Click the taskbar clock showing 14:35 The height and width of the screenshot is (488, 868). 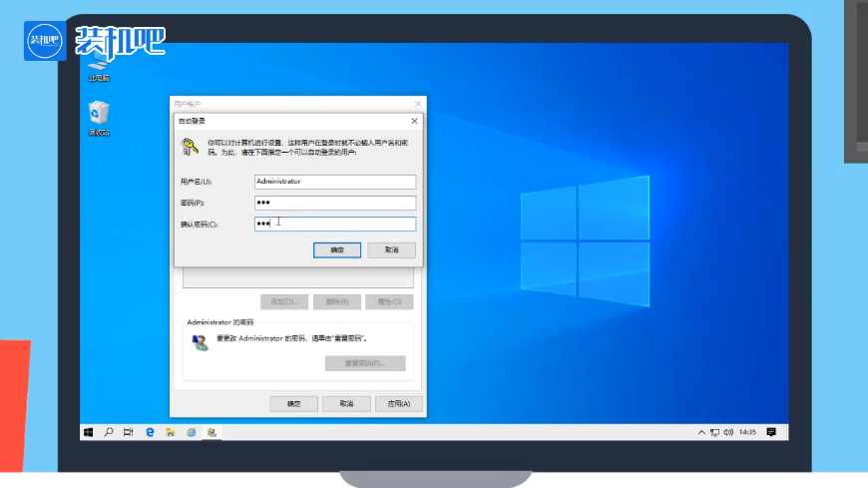(747, 432)
